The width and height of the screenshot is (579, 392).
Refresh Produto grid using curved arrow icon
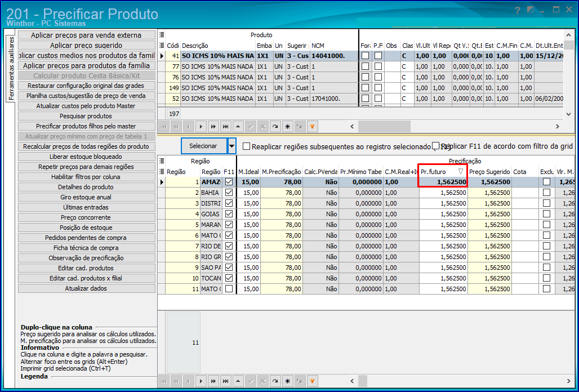pyautogui.click(x=275, y=127)
